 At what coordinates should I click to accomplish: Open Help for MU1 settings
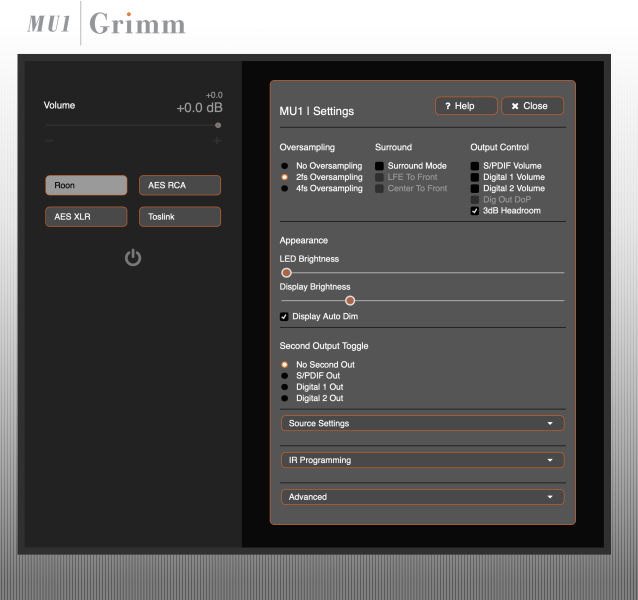click(466, 106)
